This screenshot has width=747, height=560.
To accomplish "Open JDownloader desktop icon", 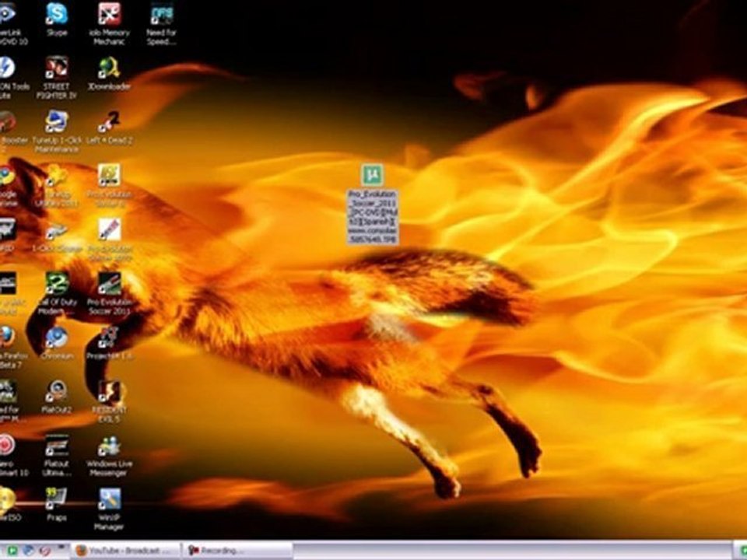I will pyautogui.click(x=109, y=73).
